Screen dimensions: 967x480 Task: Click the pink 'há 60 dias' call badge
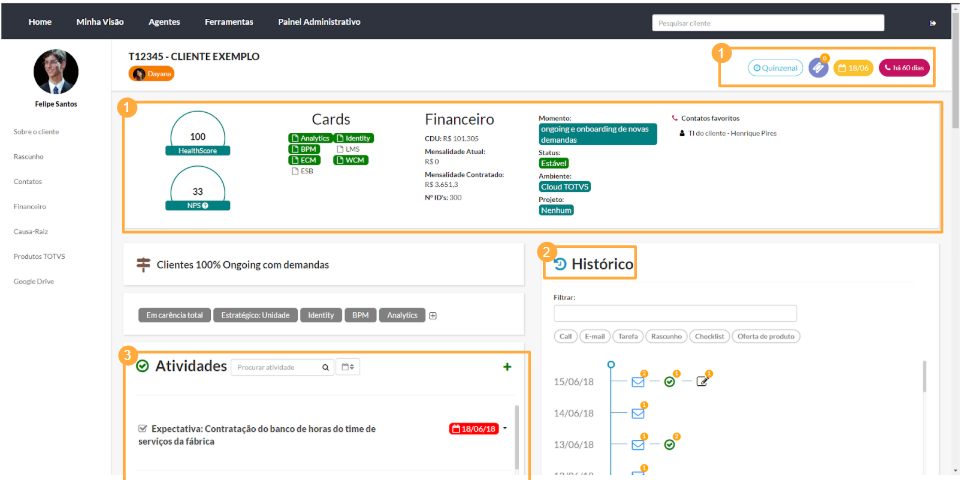tap(904, 68)
